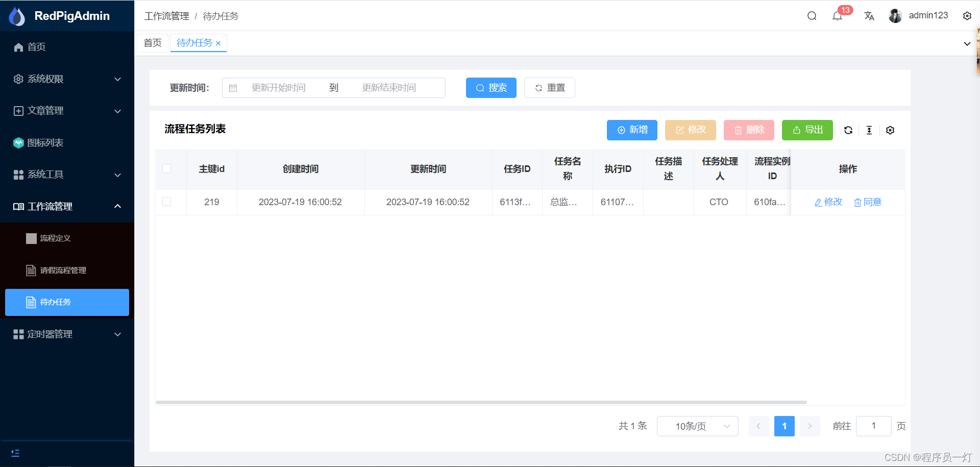Open notifications bell with 13 badge
Viewport: 980px width, 467px height.
coord(837,16)
